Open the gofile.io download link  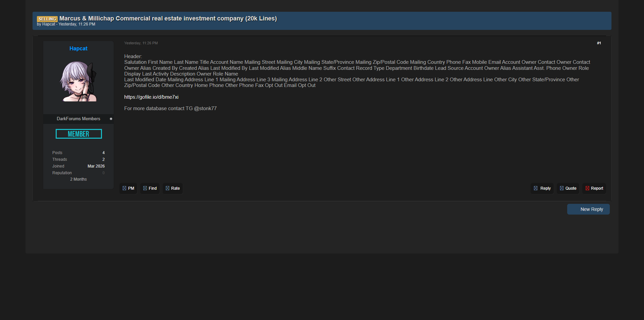point(151,97)
